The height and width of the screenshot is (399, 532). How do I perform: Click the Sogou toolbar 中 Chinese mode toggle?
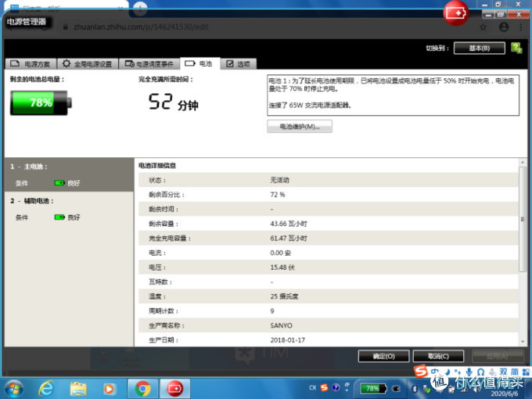click(x=435, y=372)
